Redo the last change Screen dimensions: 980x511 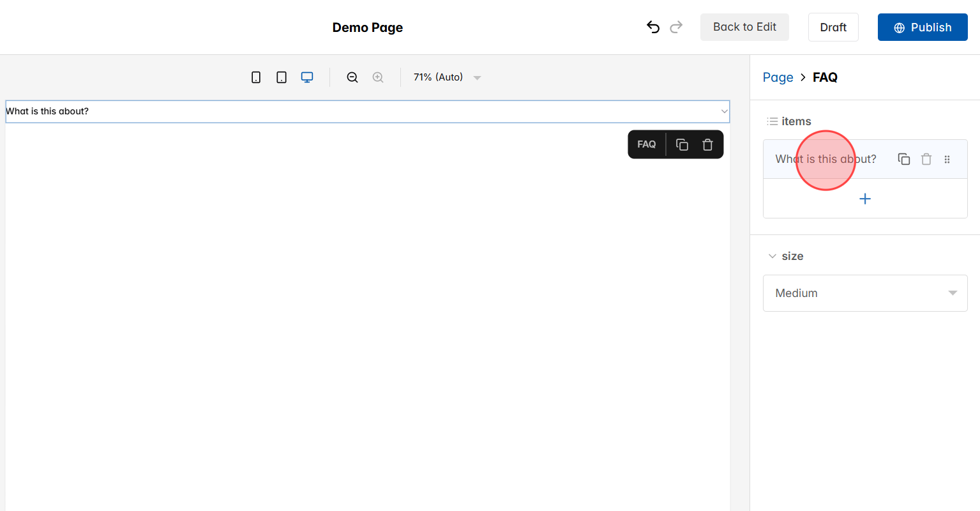676,27
